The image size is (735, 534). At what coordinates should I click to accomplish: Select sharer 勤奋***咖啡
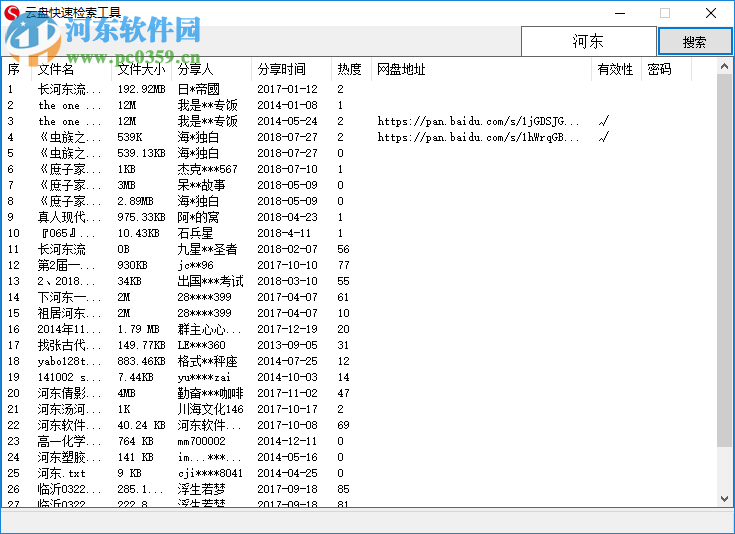[x=210, y=393]
